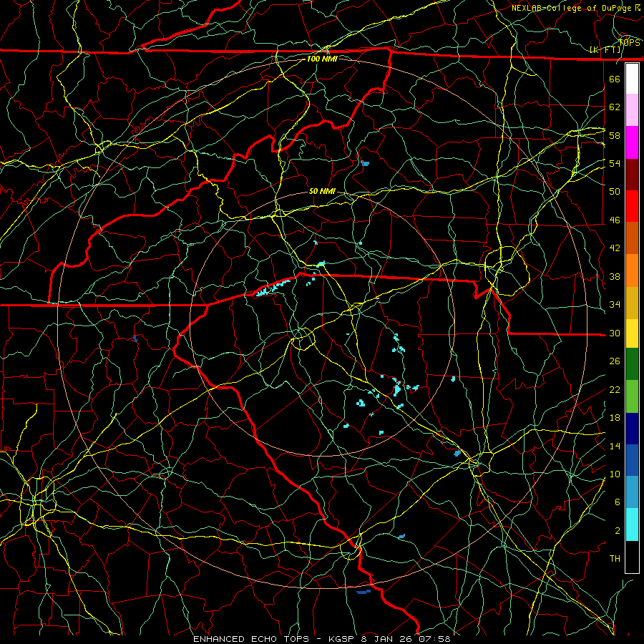Click the yellow 30 kft legend swatch
This screenshot has width=644, height=644.
tap(632, 333)
